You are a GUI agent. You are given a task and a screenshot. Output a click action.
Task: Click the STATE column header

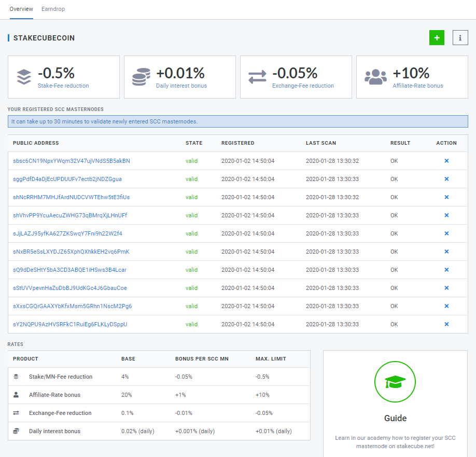pos(194,143)
